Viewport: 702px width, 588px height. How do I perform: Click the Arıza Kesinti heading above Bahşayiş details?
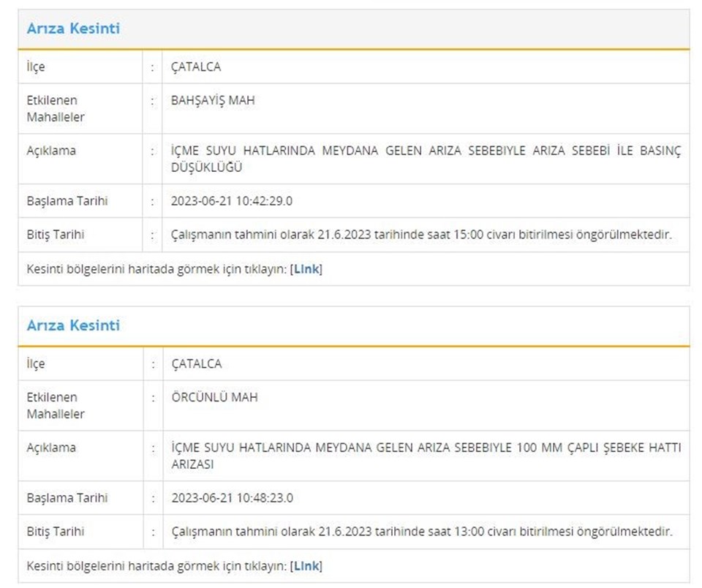click(x=73, y=29)
